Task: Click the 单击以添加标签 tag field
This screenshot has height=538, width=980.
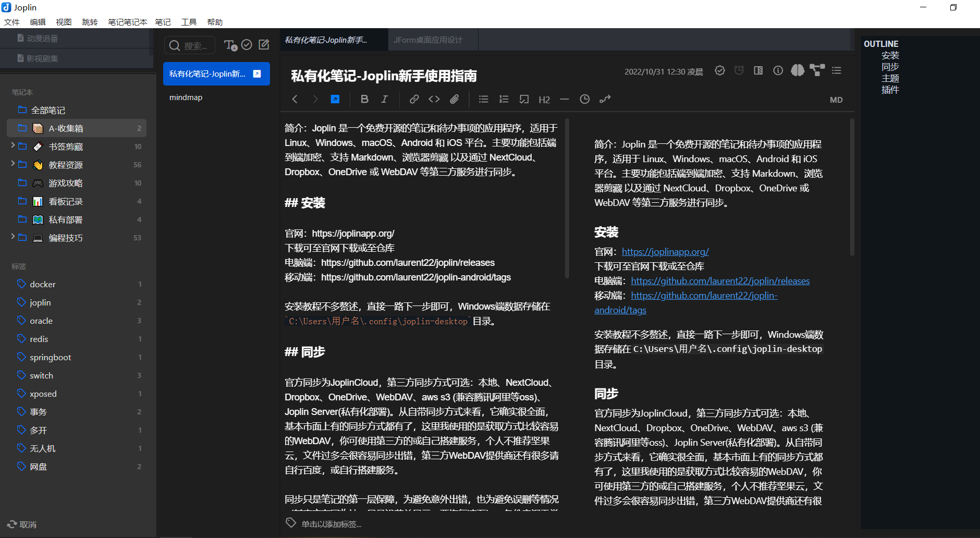Action: (332, 524)
